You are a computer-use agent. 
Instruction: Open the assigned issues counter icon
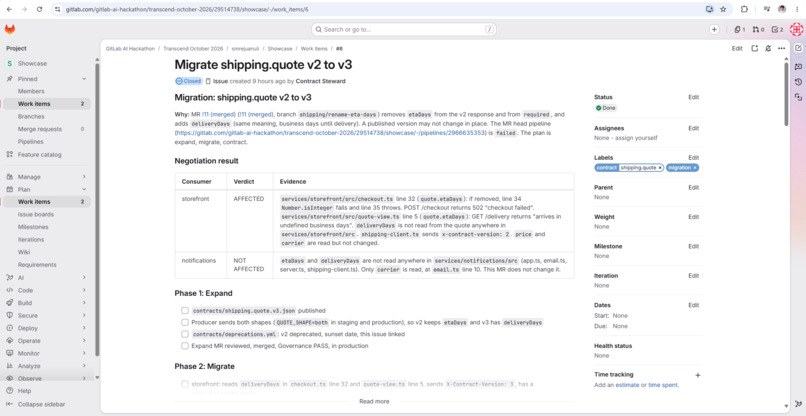point(739,30)
